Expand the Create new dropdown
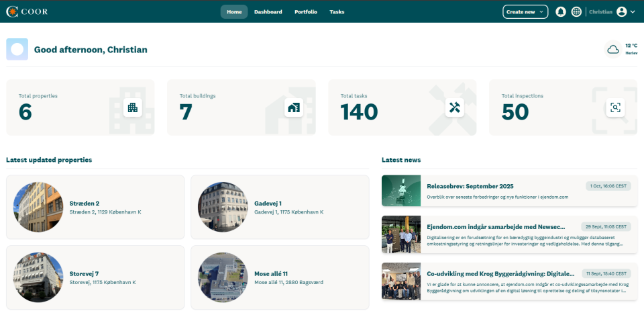The width and height of the screenshot is (644, 313). point(525,11)
